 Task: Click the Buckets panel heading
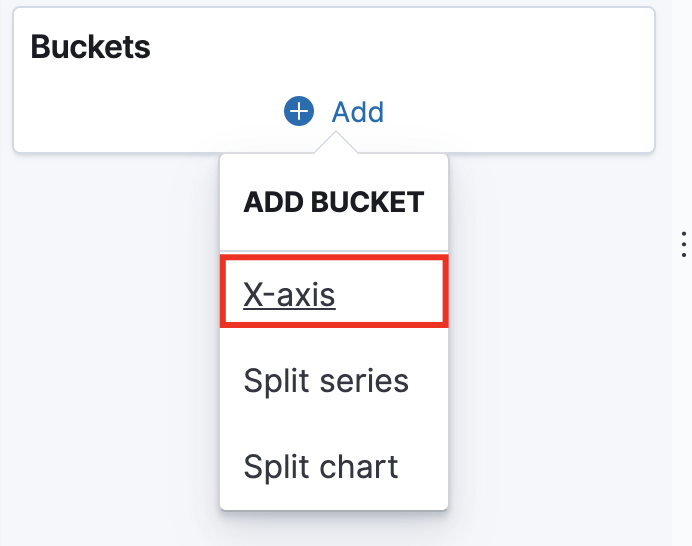pyautogui.click(x=91, y=46)
